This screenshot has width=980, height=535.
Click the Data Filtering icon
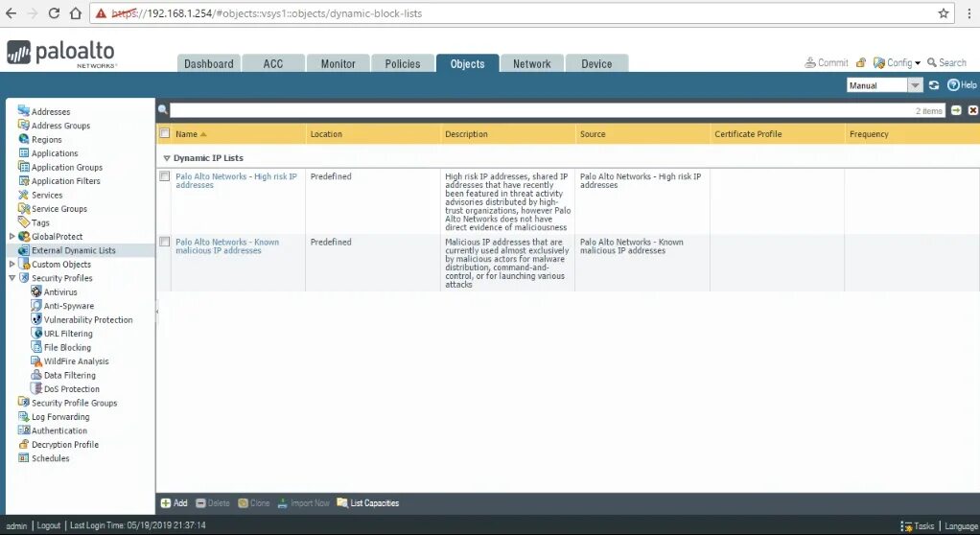coord(36,374)
